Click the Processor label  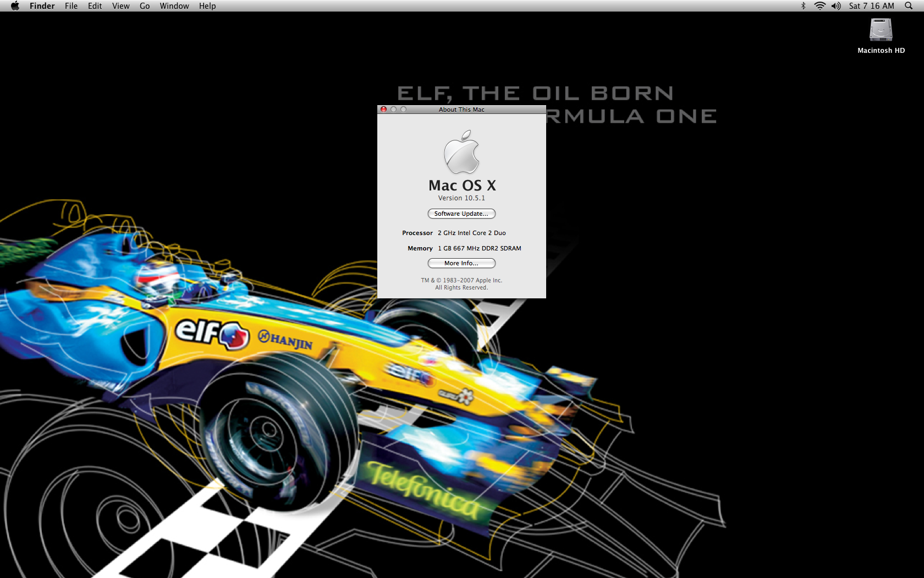(417, 233)
